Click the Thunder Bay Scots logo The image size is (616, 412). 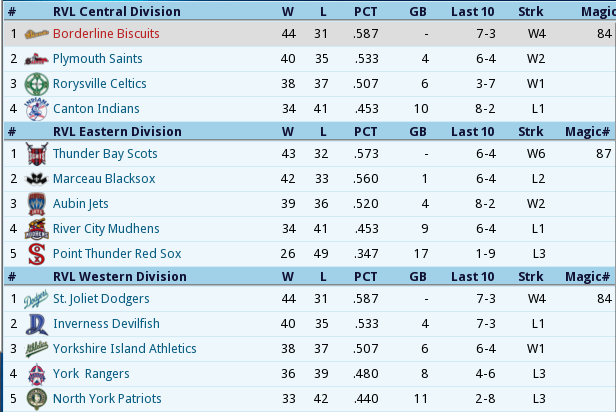click(x=37, y=154)
